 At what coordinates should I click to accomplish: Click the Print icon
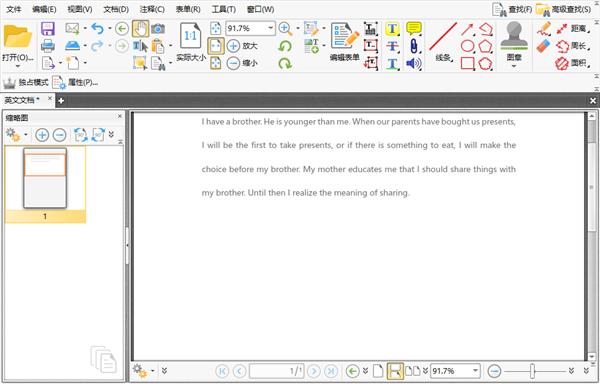coord(48,46)
